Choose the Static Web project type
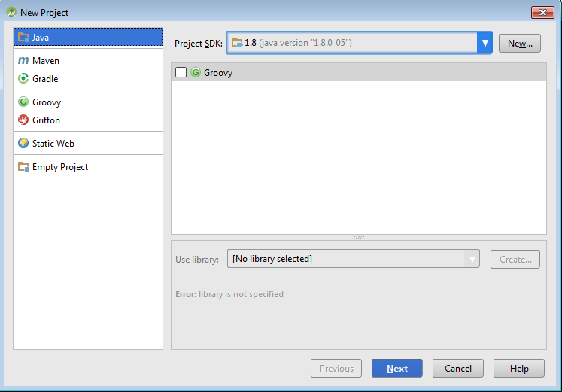562x392 pixels. click(88, 143)
